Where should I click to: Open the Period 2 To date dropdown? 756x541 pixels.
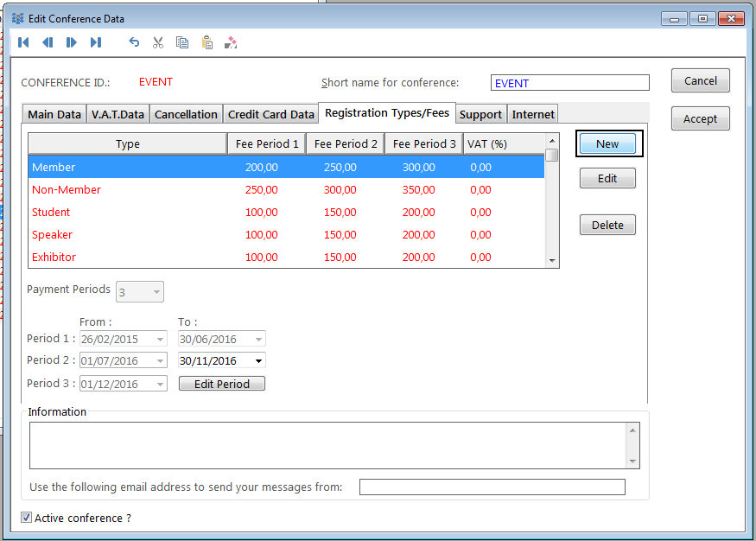coord(259,361)
